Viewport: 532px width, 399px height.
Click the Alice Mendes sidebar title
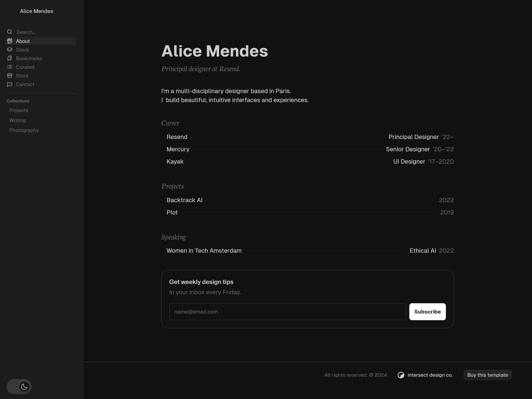click(x=37, y=11)
